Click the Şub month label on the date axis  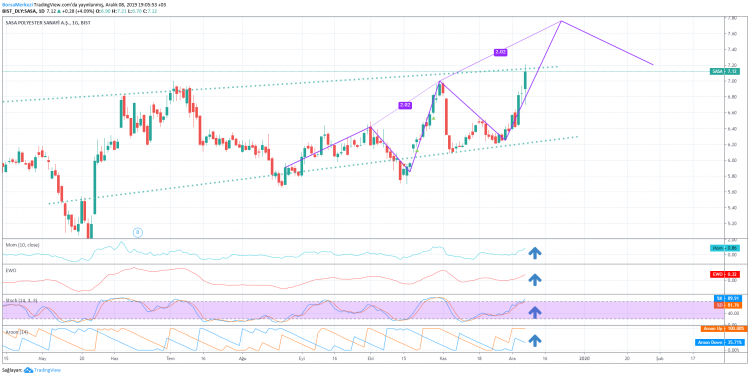click(x=659, y=357)
